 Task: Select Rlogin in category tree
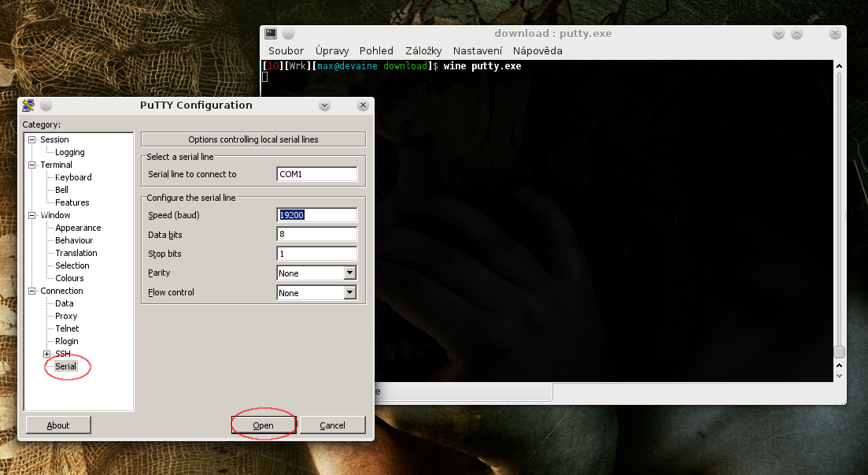click(x=66, y=341)
